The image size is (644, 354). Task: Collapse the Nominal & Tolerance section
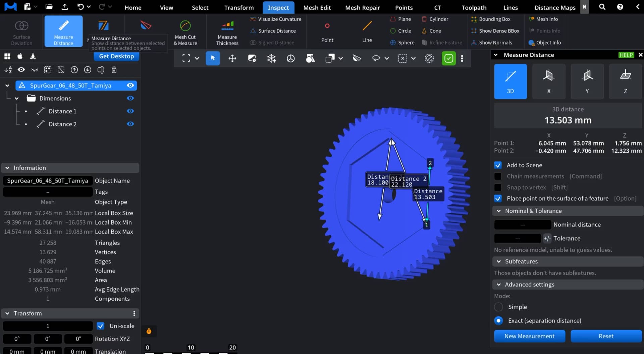[x=499, y=211]
